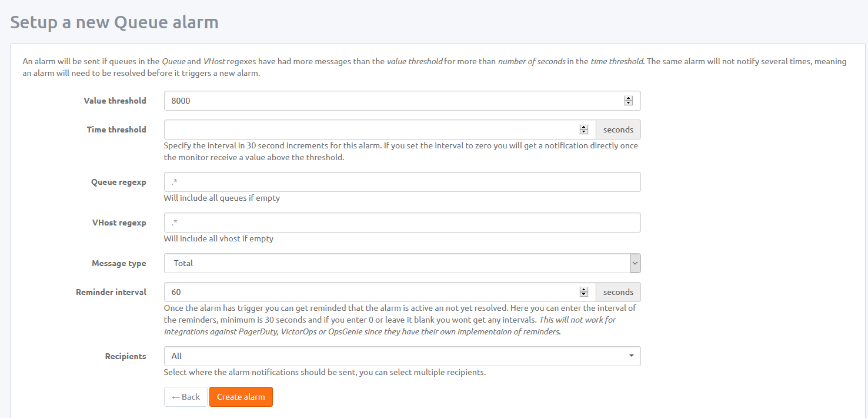Click the Queue regexp input field

point(402,182)
